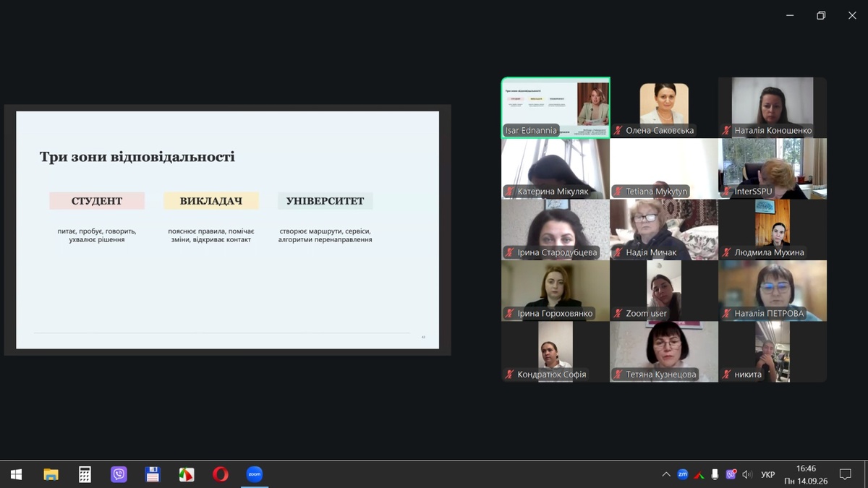The width and height of the screenshot is (868, 488).
Task: Click the shared slide presentation area
Action: pyautogui.click(x=227, y=230)
